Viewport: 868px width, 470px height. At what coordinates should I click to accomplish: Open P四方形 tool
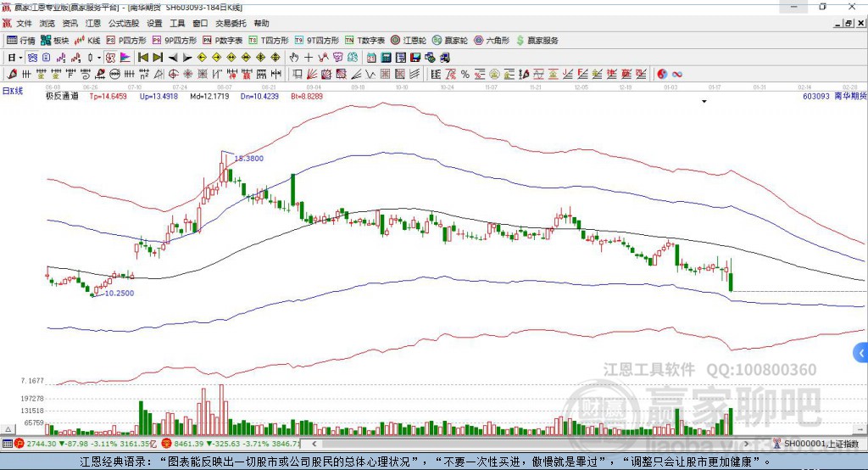(x=126, y=41)
